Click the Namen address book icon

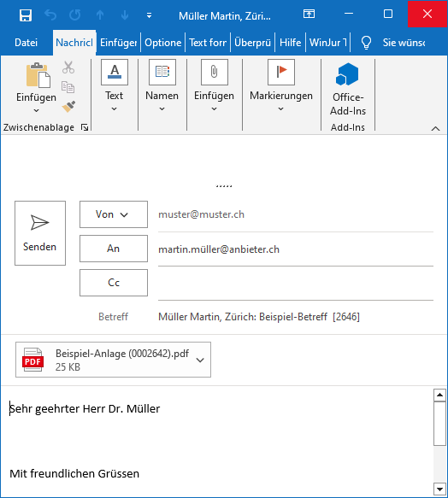(162, 72)
